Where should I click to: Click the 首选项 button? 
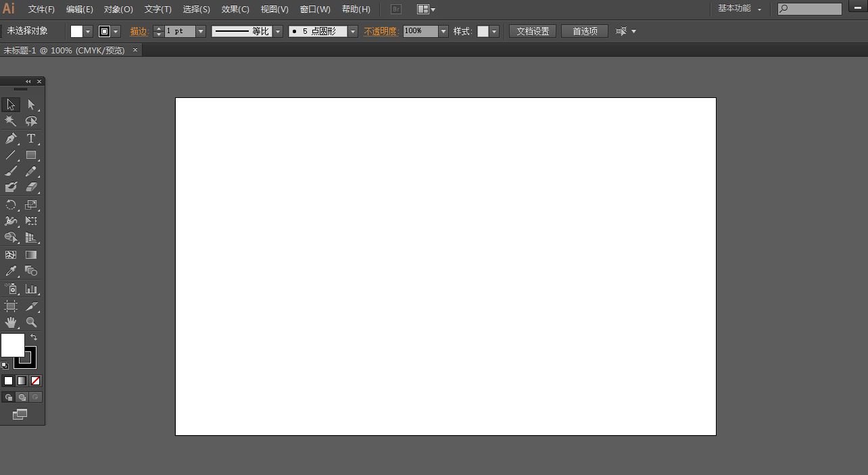pos(585,32)
